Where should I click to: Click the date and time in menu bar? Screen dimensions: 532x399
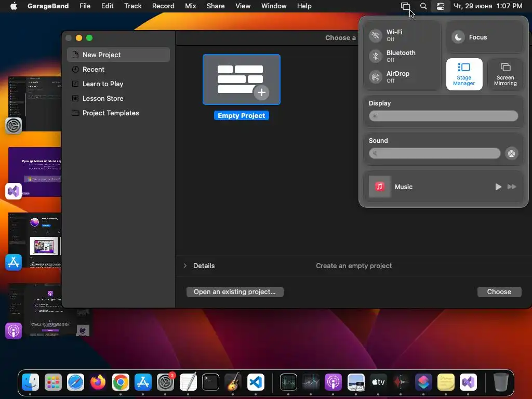[487, 6]
